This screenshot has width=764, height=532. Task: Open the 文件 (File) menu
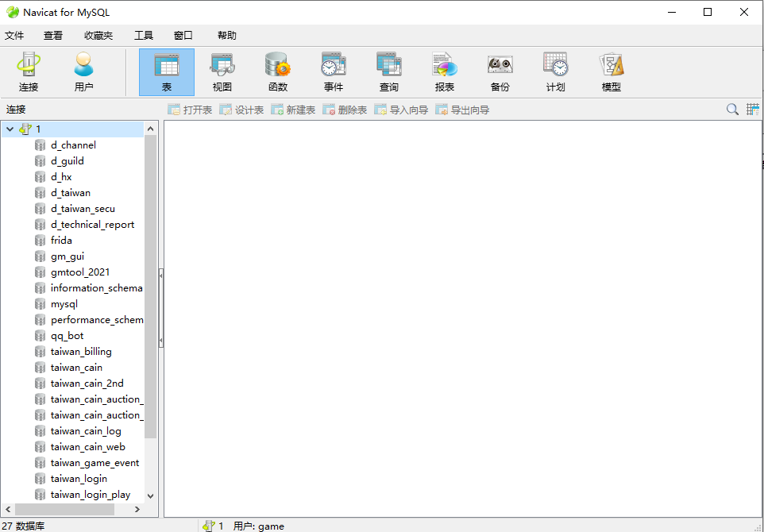click(x=14, y=36)
